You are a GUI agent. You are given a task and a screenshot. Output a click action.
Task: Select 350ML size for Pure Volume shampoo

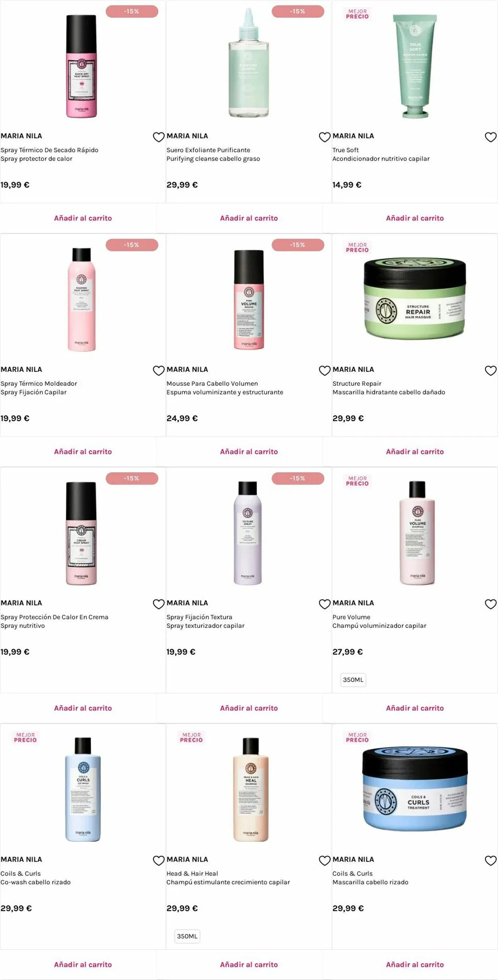pyautogui.click(x=353, y=680)
